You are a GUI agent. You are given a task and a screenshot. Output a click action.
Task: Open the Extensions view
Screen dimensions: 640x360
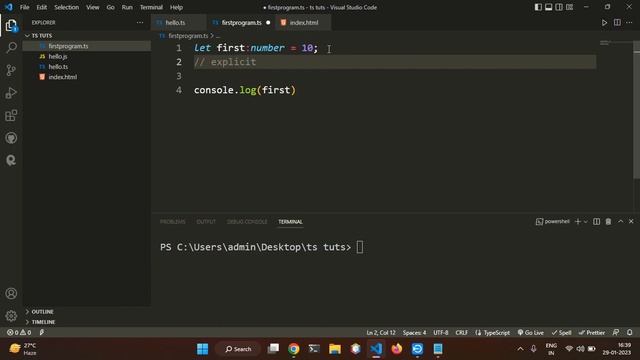tap(11, 116)
